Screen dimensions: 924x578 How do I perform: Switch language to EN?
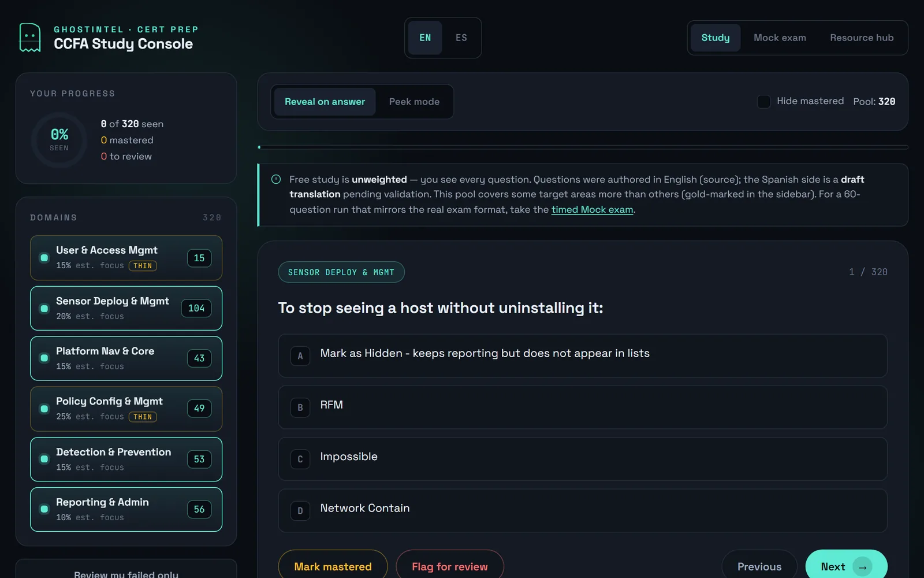coord(425,38)
